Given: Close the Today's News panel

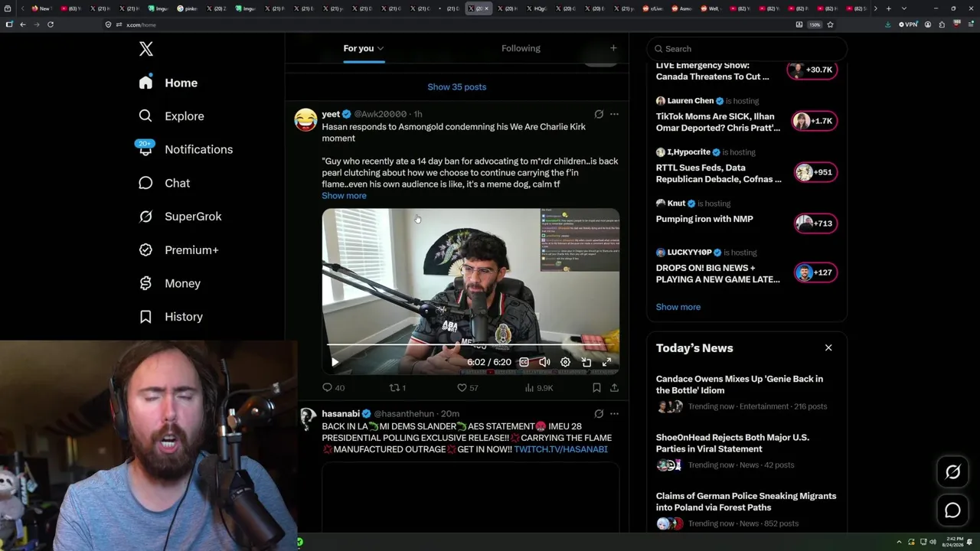Looking at the screenshot, I should [828, 347].
